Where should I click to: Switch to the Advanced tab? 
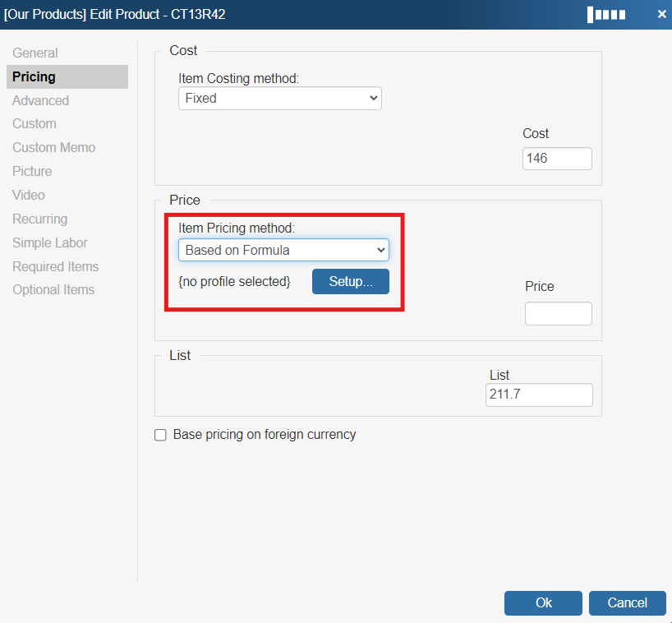pos(41,100)
